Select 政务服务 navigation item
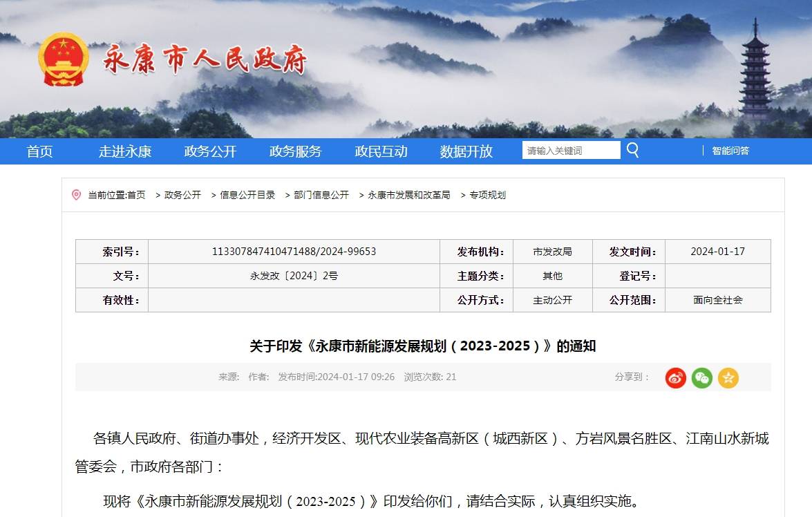Image resolution: width=812 pixels, height=517 pixels. coord(296,151)
